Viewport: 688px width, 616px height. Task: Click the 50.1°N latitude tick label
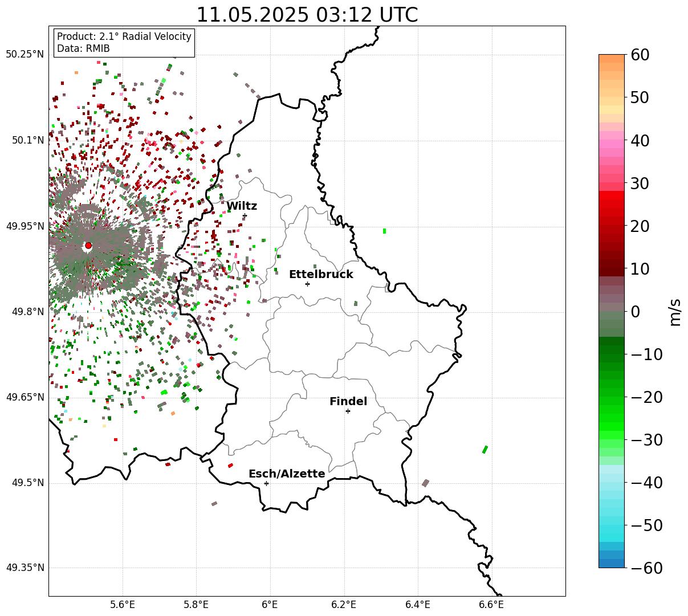pyautogui.click(x=27, y=140)
